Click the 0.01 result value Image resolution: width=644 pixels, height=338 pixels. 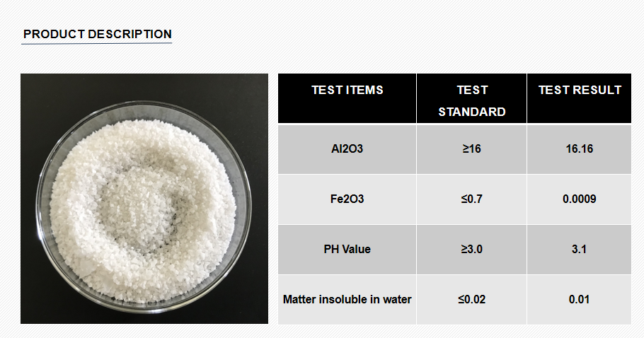point(580,299)
